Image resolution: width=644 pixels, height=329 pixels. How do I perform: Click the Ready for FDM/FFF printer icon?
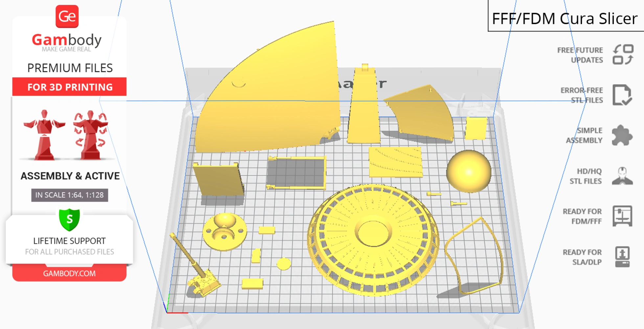pos(622,216)
